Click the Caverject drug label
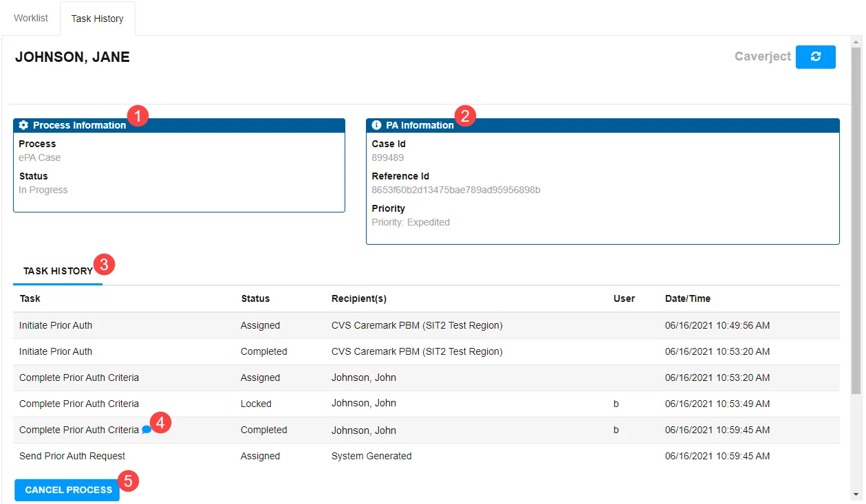Image resolution: width=866 pixels, height=504 pixels. [x=763, y=56]
